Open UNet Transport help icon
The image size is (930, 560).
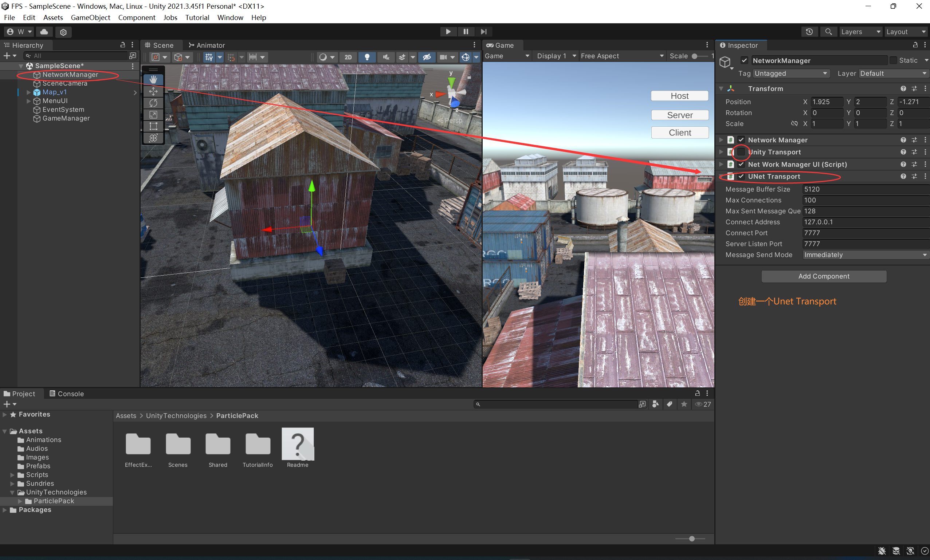tap(903, 177)
